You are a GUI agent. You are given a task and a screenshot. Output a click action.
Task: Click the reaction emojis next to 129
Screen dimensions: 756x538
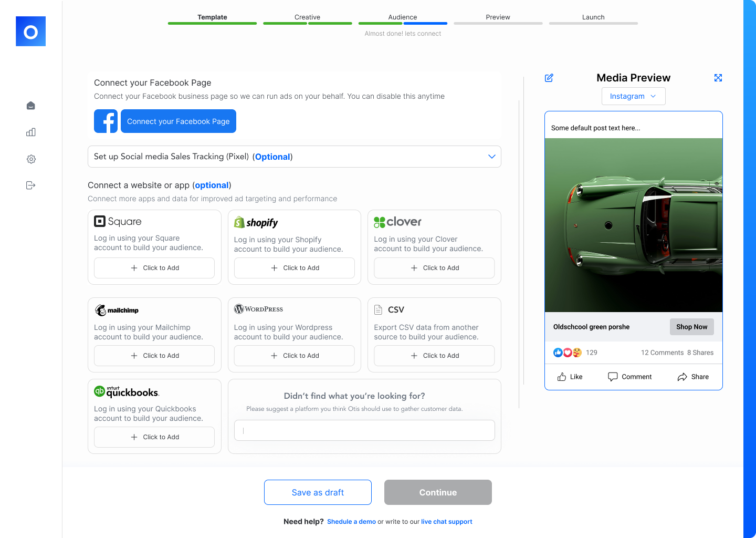pyautogui.click(x=568, y=353)
